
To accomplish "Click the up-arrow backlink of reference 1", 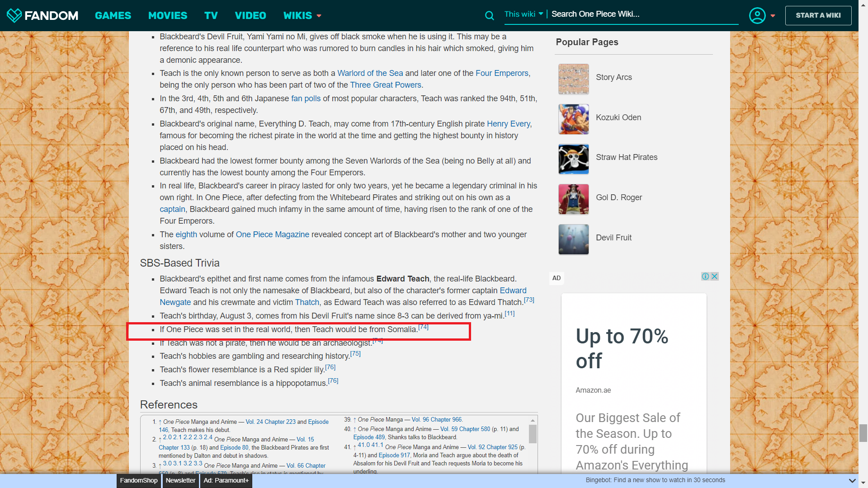I will [160, 422].
